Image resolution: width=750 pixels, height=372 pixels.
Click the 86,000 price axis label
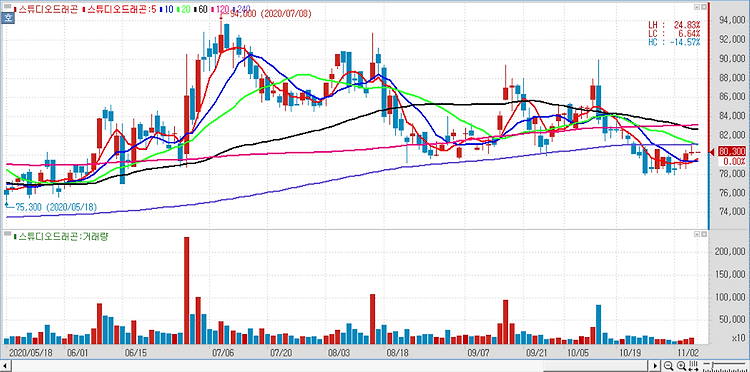[732, 97]
